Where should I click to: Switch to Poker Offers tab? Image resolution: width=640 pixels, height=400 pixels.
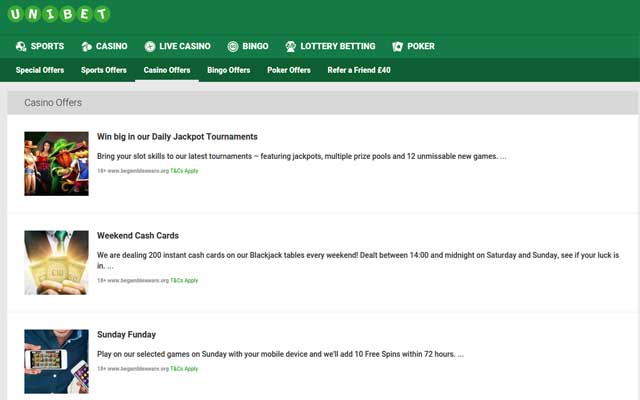[289, 70]
